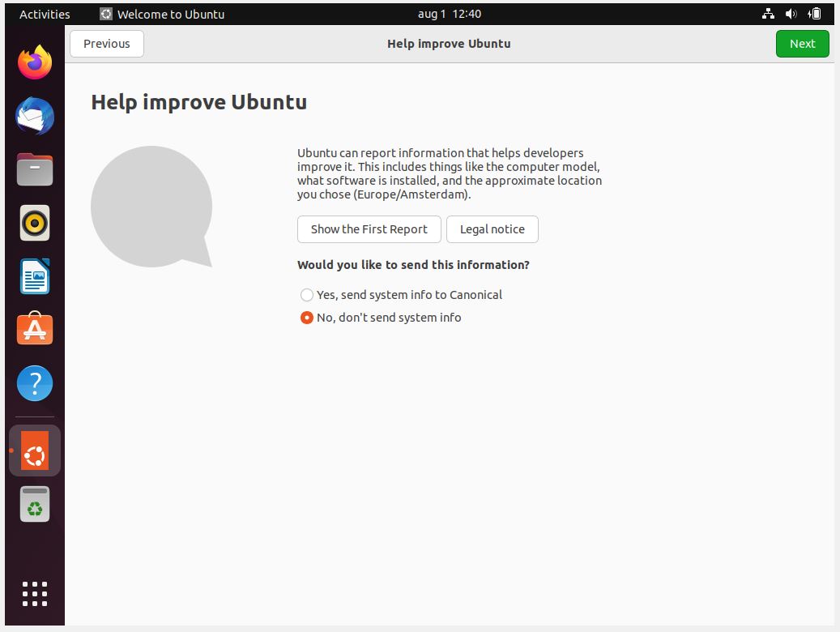840x632 pixels.
Task: Select No, don't send system info
Action: click(307, 318)
